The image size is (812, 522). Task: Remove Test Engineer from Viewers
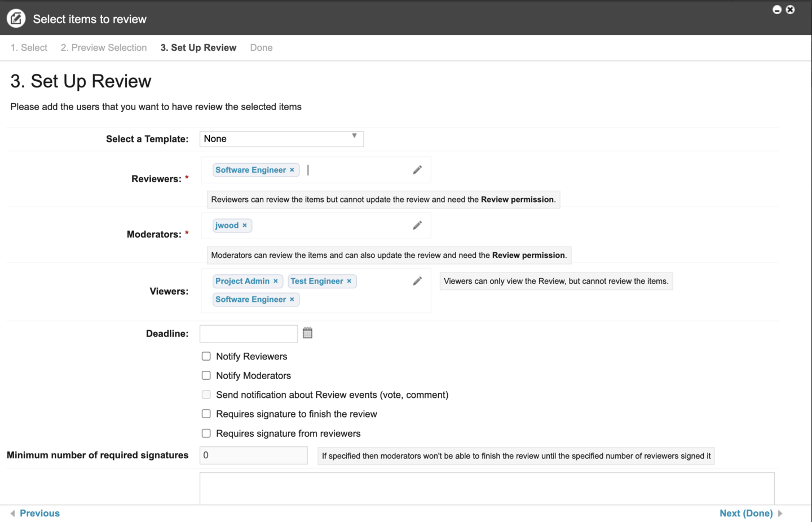coord(349,281)
